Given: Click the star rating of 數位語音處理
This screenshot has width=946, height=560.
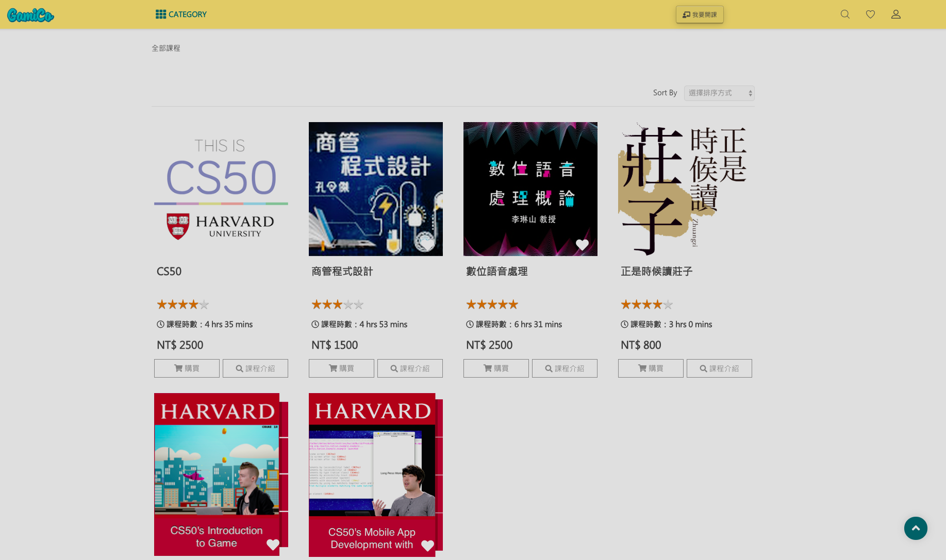Looking at the screenshot, I should 492,304.
